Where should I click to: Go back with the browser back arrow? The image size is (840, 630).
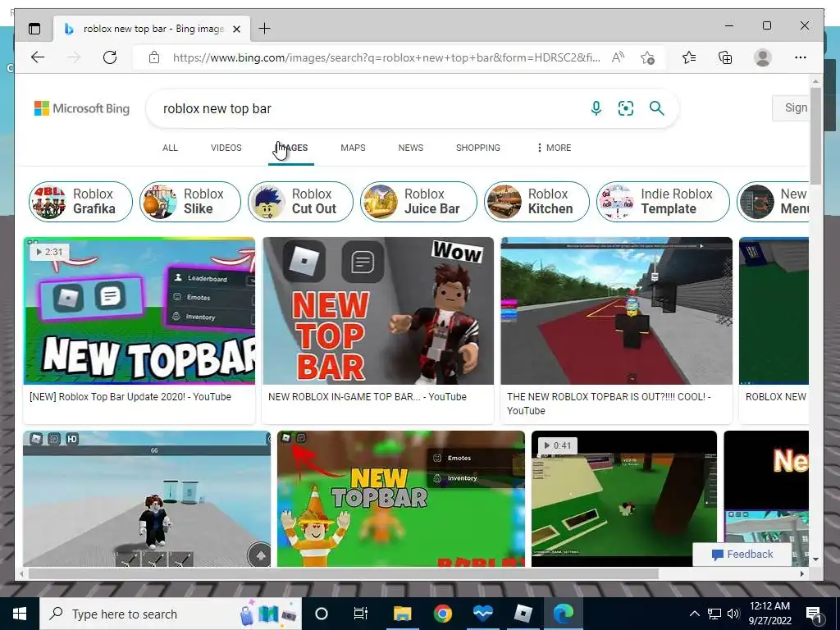point(38,57)
